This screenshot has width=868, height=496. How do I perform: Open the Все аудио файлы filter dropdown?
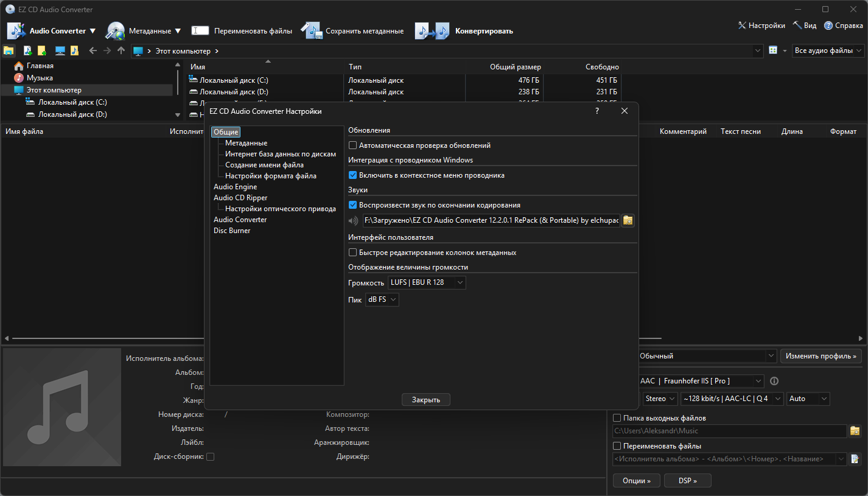point(829,51)
